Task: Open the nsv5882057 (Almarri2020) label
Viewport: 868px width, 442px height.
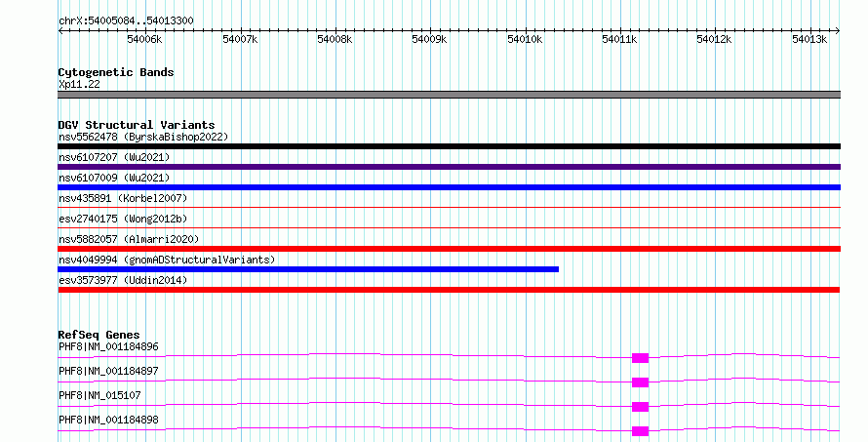Action: 129,239
